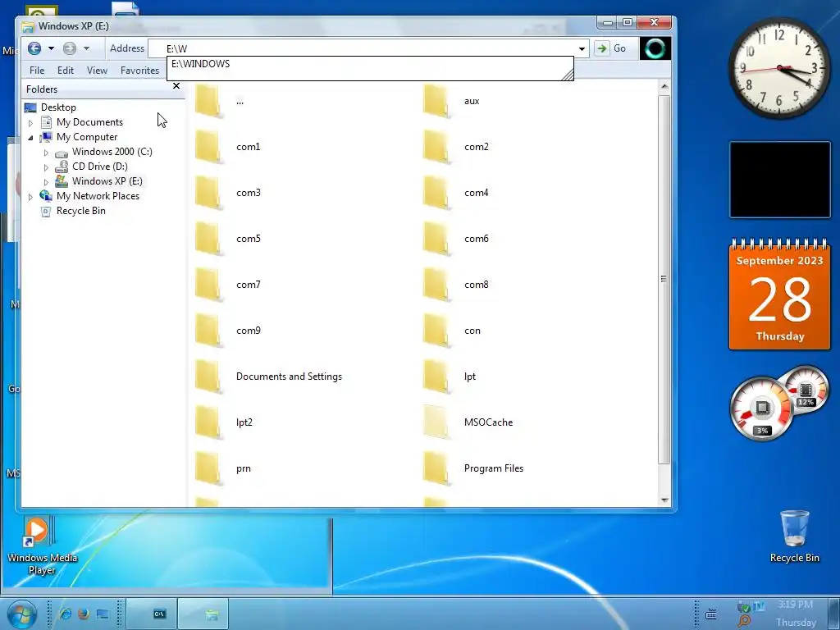Open the Edit menu
This screenshot has width=840, height=630.
pyautogui.click(x=66, y=71)
